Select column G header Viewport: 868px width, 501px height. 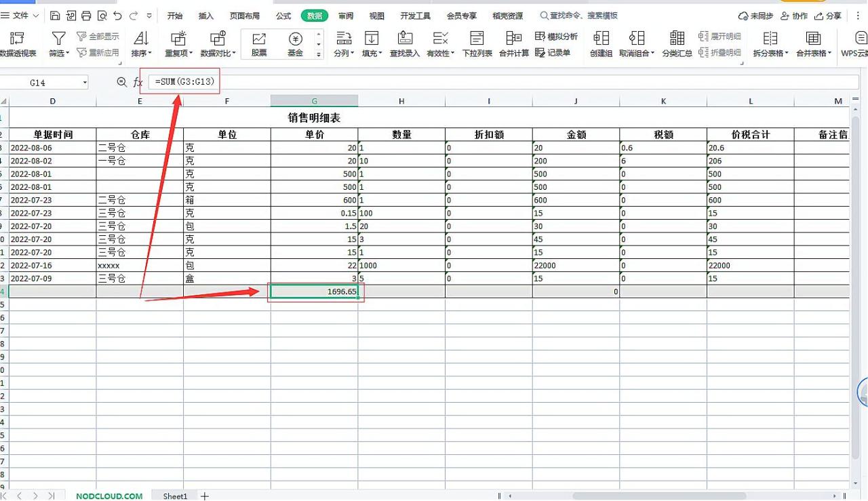pyautogui.click(x=314, y=101)
